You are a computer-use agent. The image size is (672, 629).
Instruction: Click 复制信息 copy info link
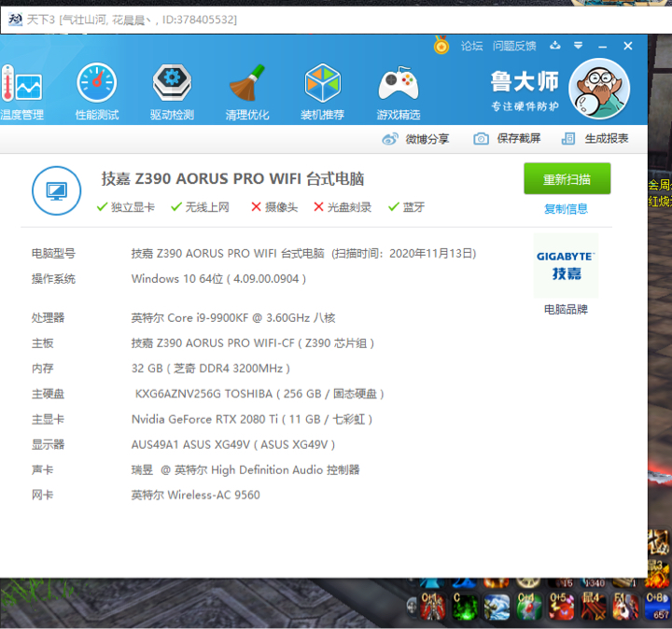[567, 209]
